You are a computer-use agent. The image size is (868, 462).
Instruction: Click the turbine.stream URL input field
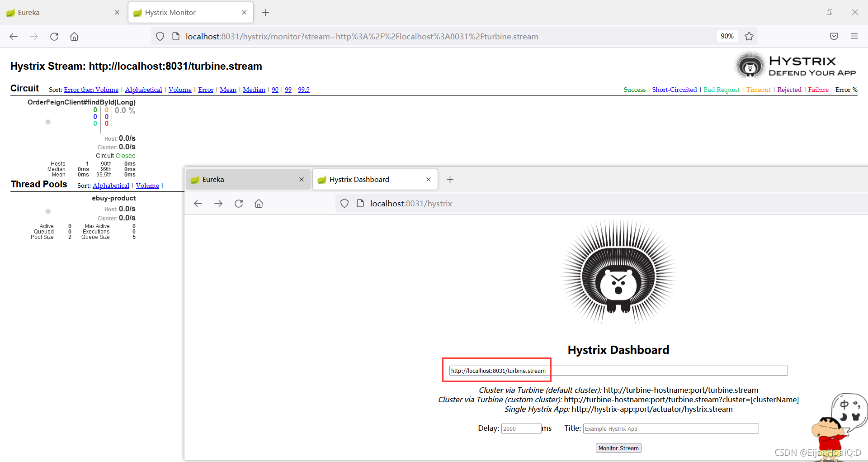[x=618, y=371]
